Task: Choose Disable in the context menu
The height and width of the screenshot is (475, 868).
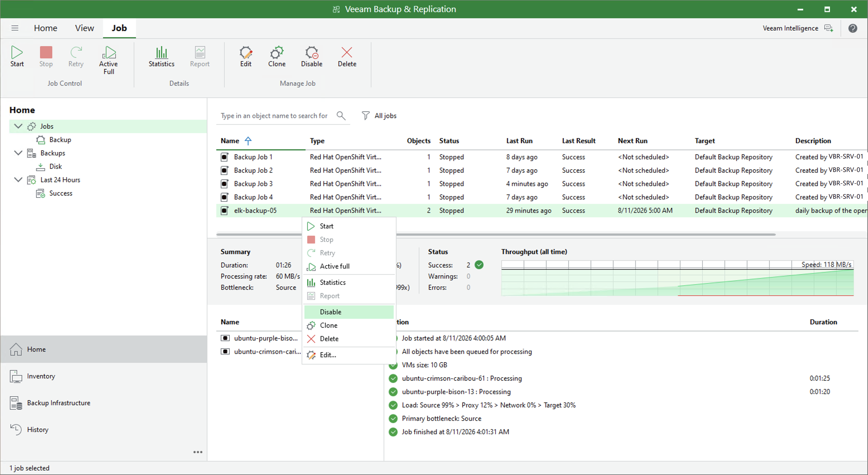Action: point(348,312)
